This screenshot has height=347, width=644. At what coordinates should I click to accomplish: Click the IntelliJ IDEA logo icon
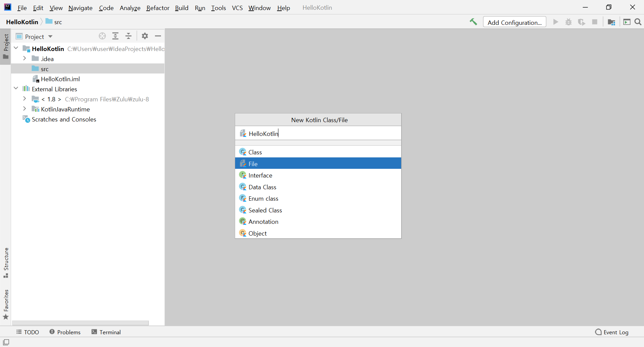coord(7,7)
